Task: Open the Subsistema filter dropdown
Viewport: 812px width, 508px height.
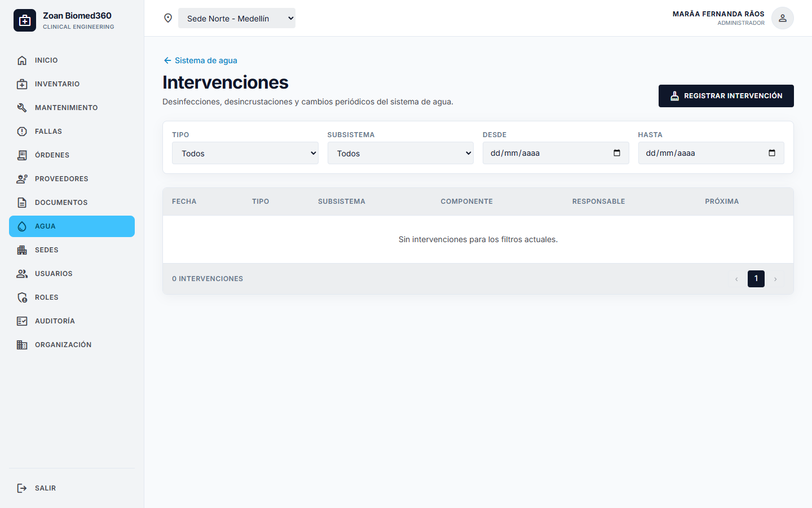Action: [400, 153]
